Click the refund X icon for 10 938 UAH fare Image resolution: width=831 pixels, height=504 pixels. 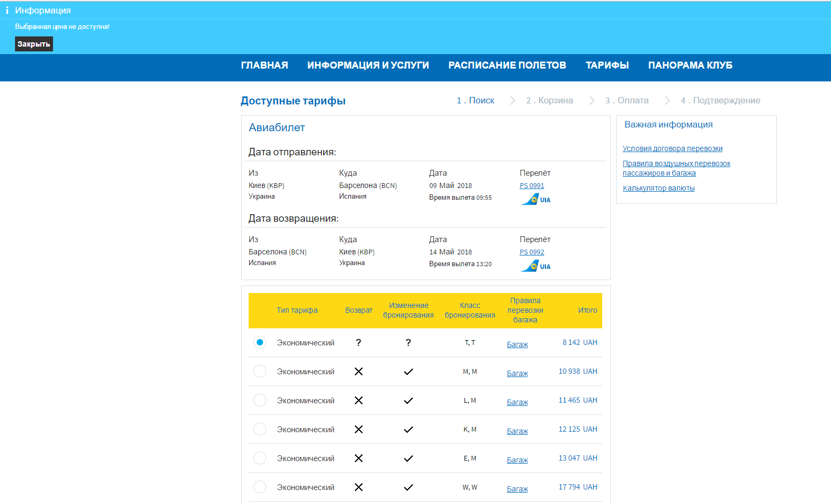coord(358,372)
